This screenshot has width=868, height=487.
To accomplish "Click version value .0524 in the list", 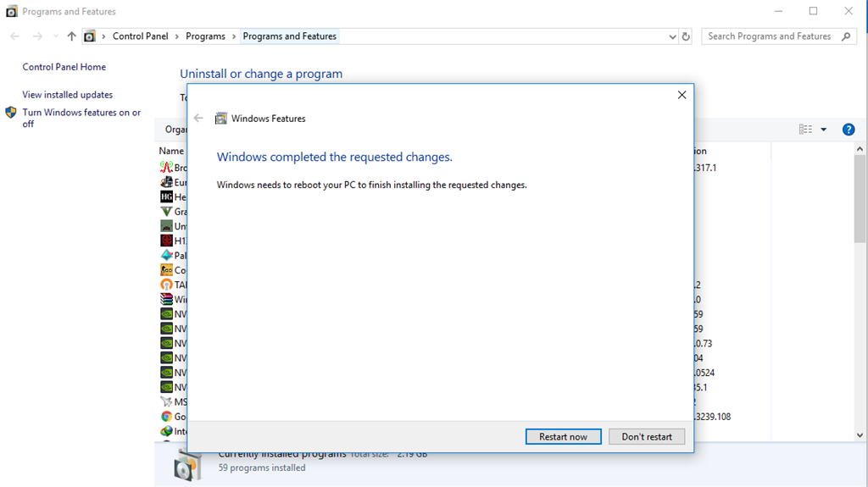I will tap(704, 373).
